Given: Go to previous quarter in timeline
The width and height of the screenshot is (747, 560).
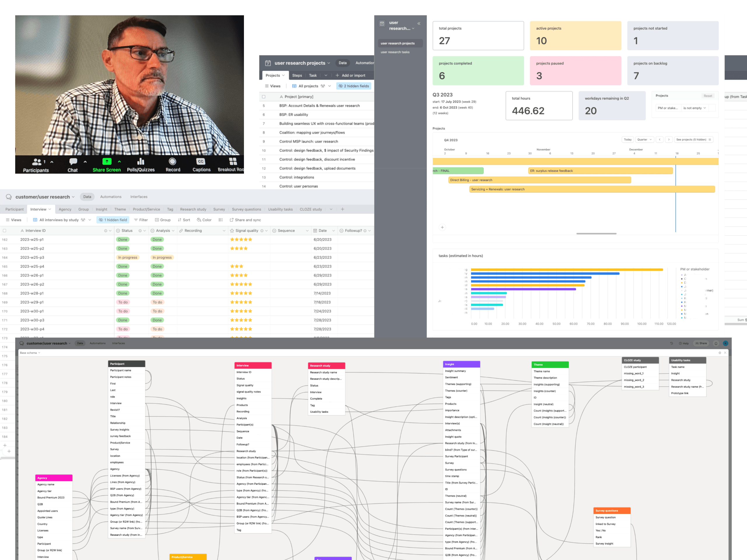Looking at the screenshot, I should [x=659, y=139].
